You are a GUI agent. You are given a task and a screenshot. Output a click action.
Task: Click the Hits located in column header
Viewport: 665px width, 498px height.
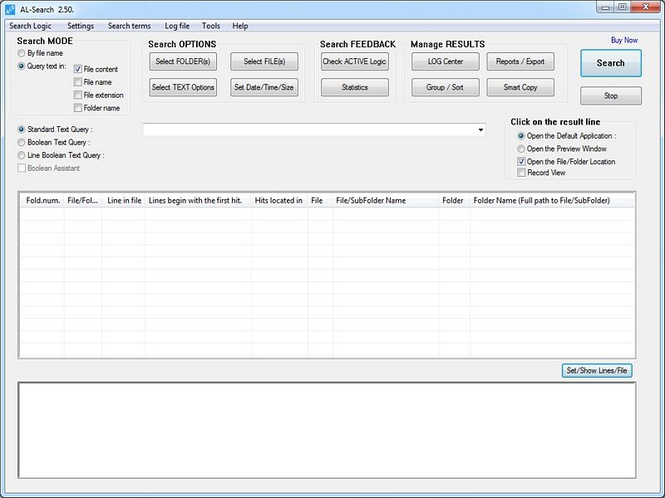(x=279, y=201)
